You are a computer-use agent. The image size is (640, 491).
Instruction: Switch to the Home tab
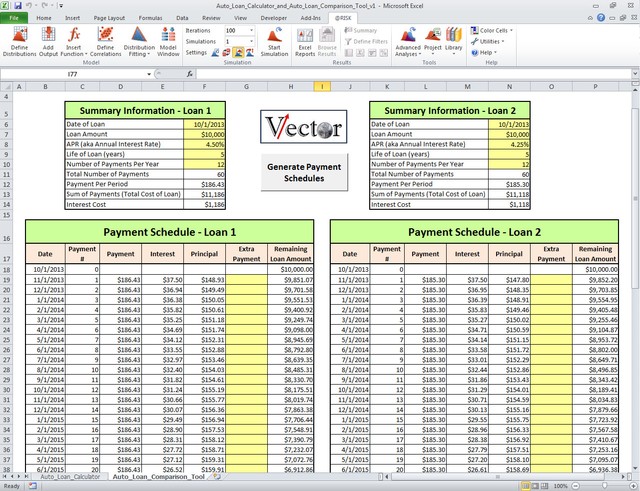[44, 18]
